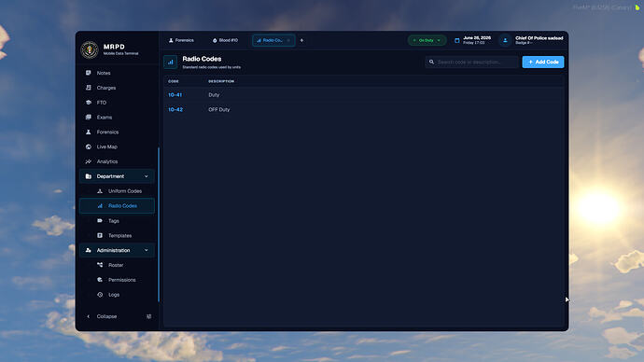Open the Charges section
Image resolution: width=644 pixels, height=362 pixels.
click(117, 88)
